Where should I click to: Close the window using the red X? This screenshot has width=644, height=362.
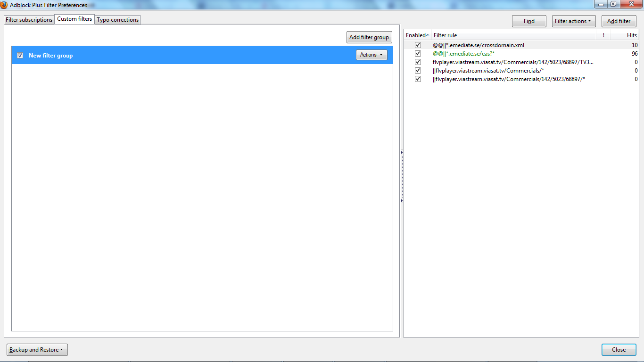click(630, 4)
